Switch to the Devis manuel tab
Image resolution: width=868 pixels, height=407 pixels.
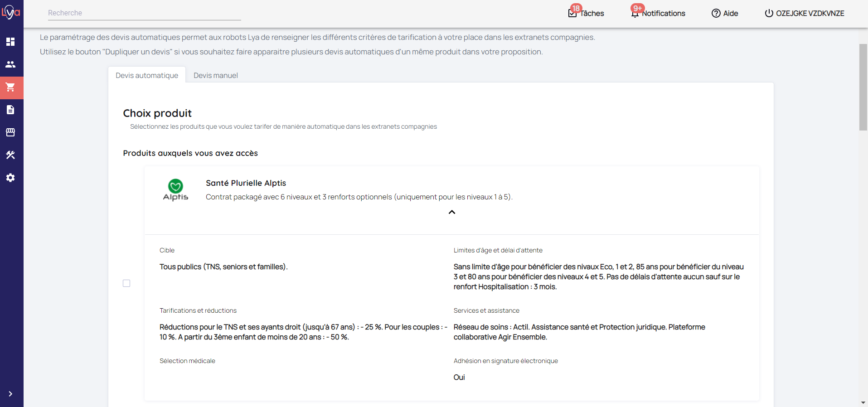click(x=215, y=75)
